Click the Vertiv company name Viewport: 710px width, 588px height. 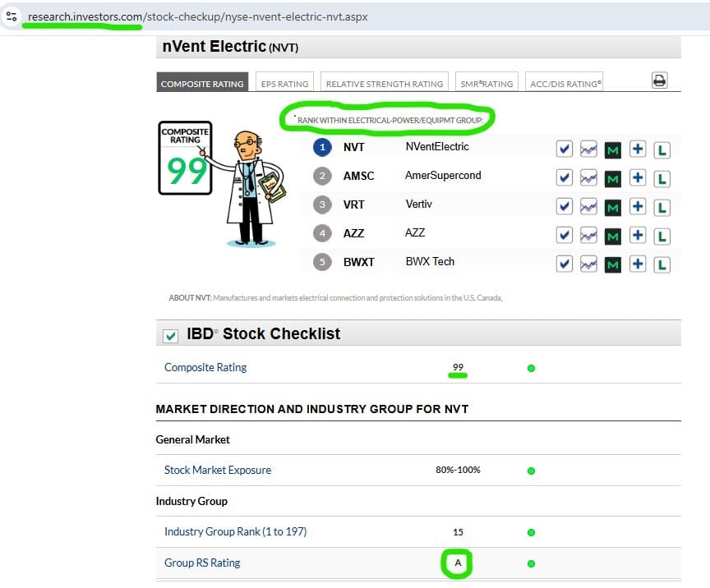[x=419, y=204]
